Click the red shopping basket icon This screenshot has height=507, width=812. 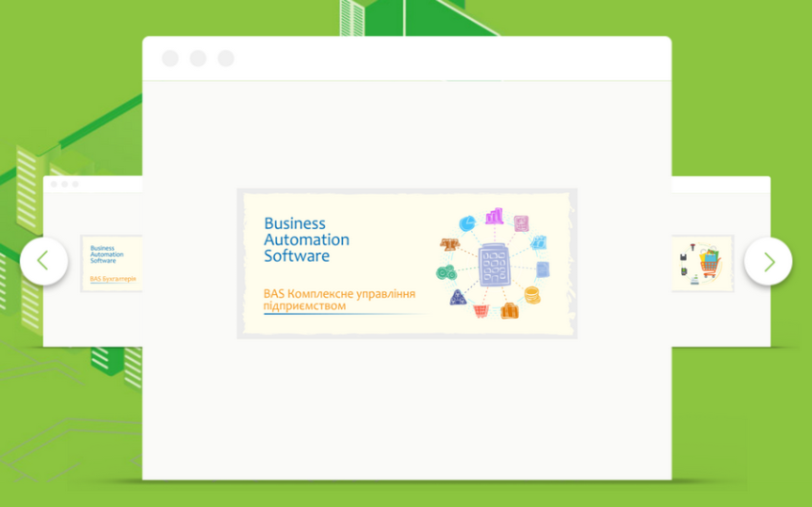[x=481, y=310]
